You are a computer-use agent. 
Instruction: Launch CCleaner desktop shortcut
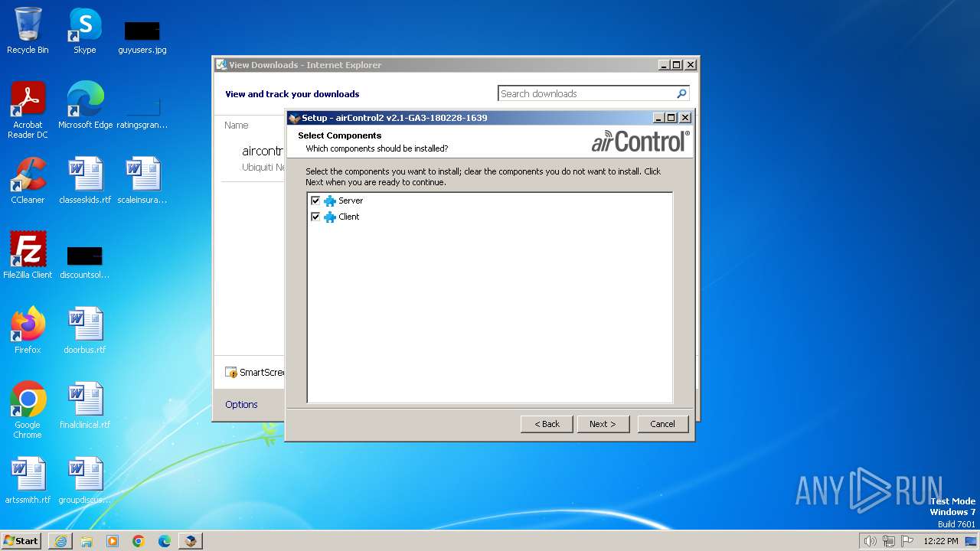(28, 180)
